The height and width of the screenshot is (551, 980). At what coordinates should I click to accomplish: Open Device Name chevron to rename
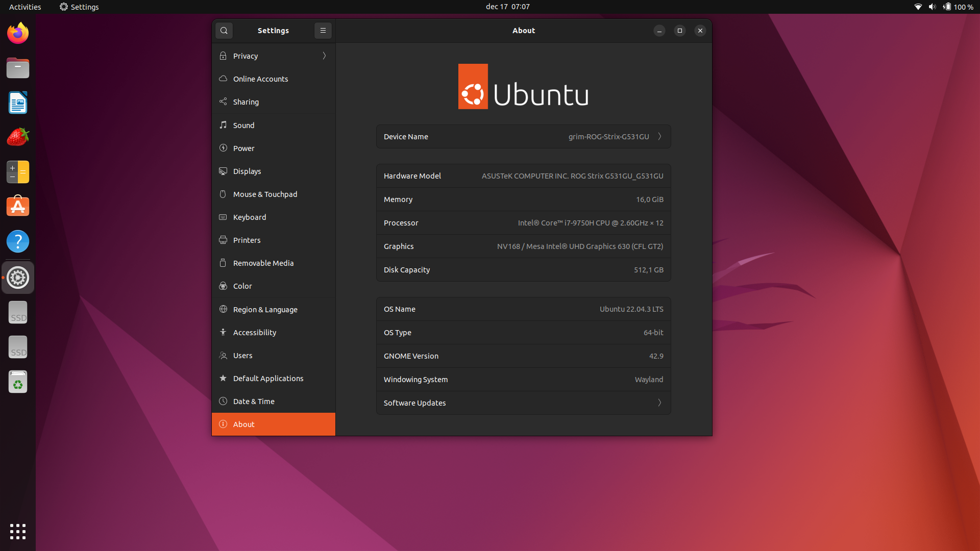point(659,136)
